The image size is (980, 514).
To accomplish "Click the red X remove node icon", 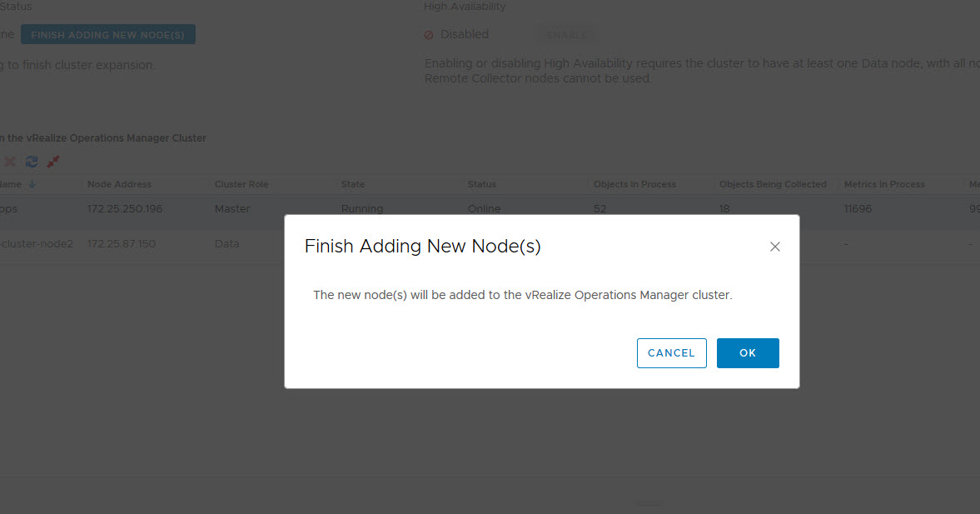I will pyautogui.click(x=10, y=162).
